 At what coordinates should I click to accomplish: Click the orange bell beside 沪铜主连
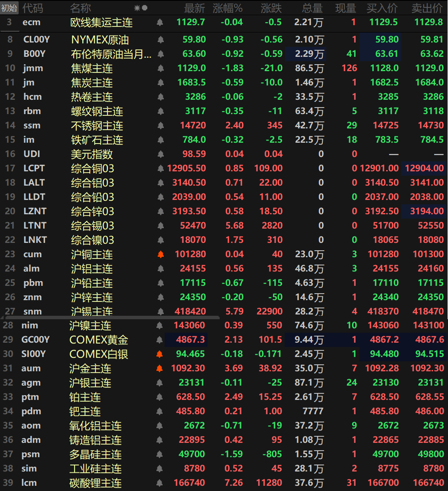pyautogui.click(x=161, y=255)
